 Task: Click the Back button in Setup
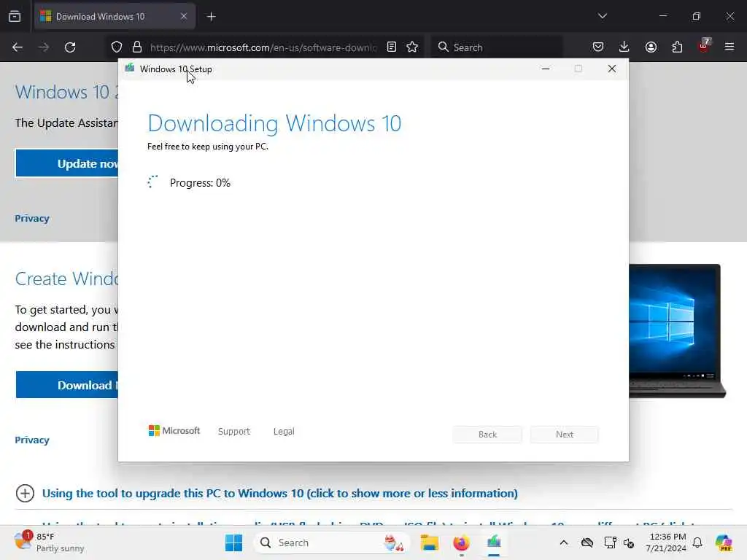[x=487, y=435]
